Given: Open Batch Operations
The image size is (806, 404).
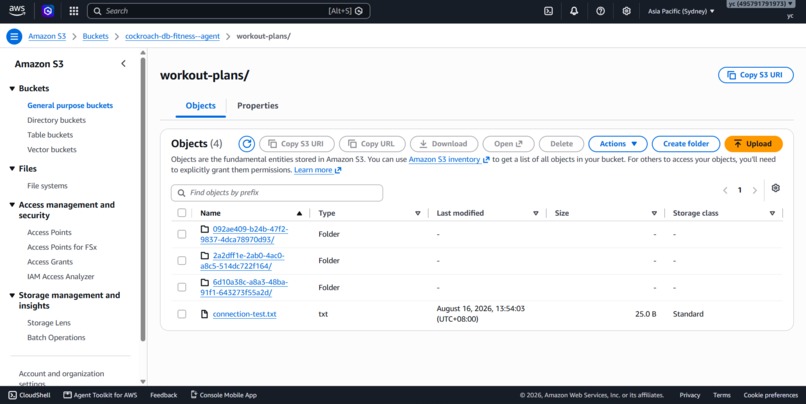Looking at the screenshot, I should pyautogui.click(x=56, y=338).
